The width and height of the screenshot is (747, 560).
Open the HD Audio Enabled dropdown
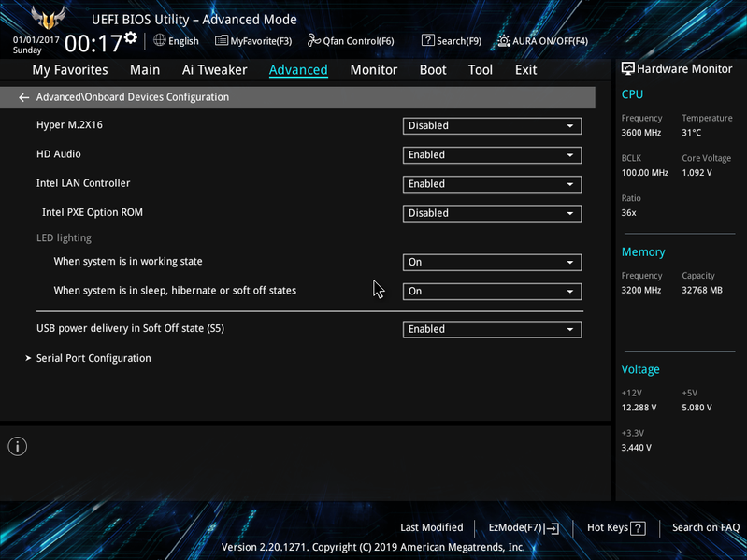(x=492, y=155)
